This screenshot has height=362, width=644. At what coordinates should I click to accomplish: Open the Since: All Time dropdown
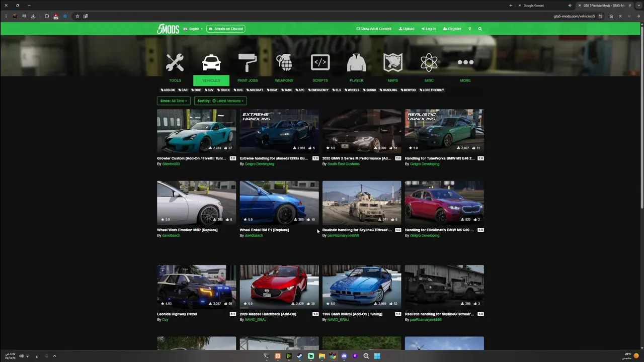pos(174,101)
